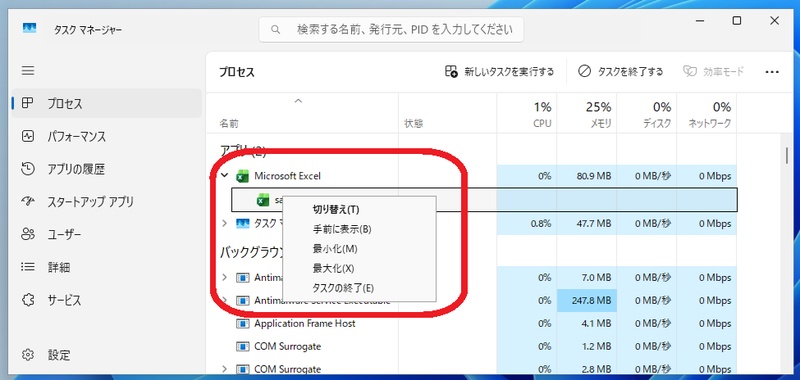Image resolution: width=800 pixels, height=380 pixels.
Task: Maximize the Task Manager window
Action: pyautogui.click(x=736, y=21)
